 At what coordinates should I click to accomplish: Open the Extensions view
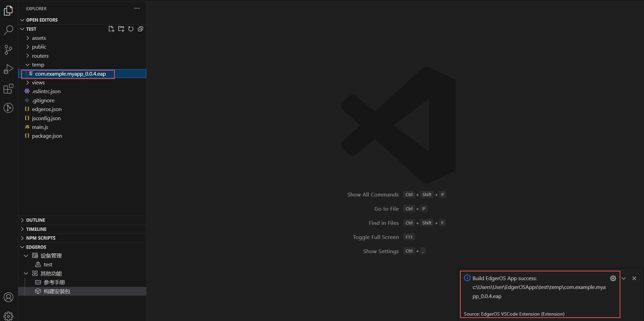point(8,89)
